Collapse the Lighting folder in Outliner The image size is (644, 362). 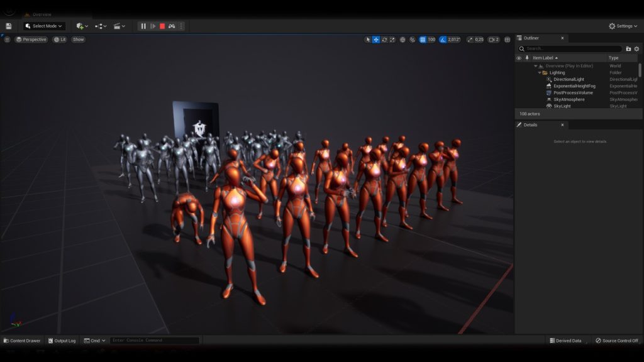pyautogui.click(x=540, y=73)
